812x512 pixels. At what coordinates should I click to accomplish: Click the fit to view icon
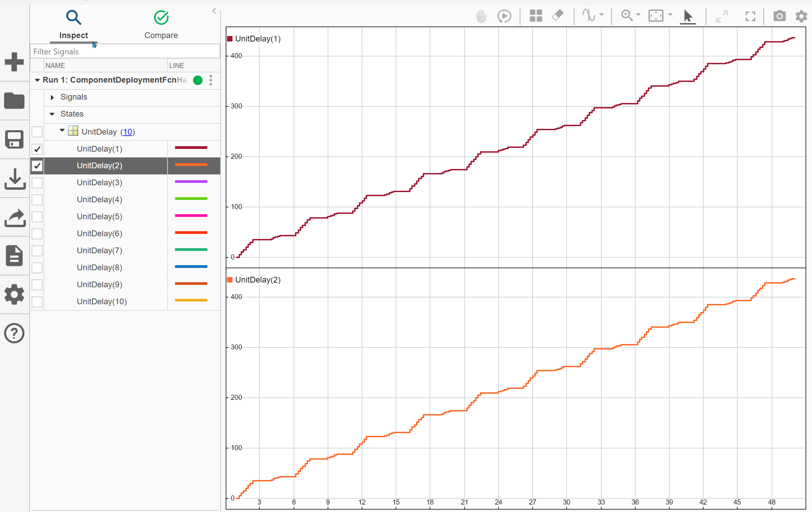pyautogui.click(x=656, y=16)
